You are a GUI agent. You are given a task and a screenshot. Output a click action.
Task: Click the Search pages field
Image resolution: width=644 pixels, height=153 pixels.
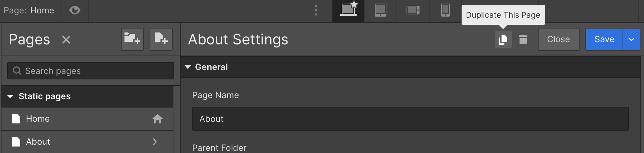pos(91,71)
